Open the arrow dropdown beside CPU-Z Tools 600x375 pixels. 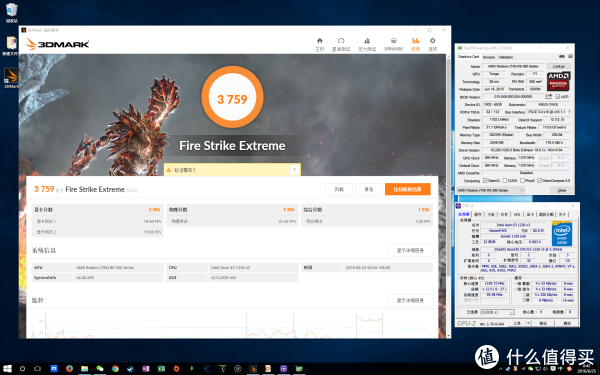pos(528,323)
